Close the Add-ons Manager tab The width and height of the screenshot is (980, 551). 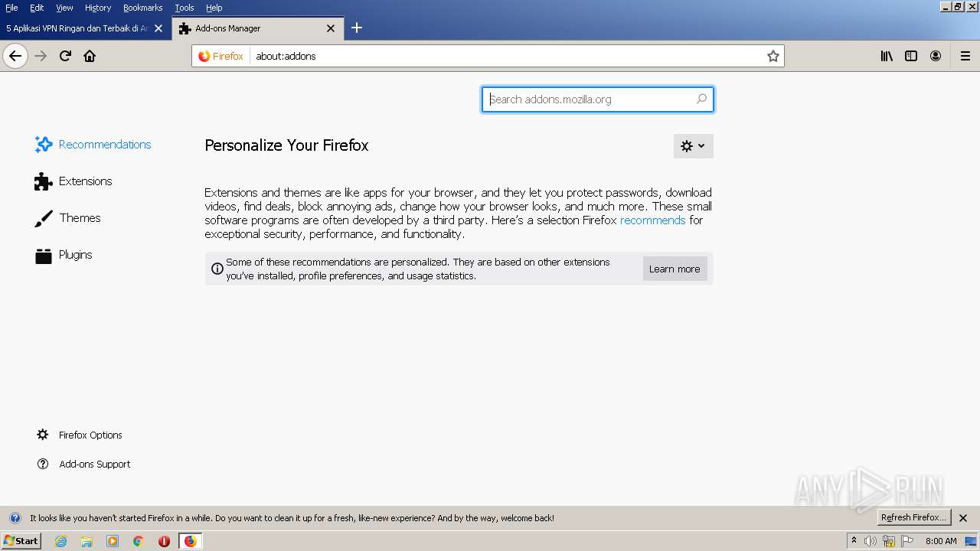point(331,28)
